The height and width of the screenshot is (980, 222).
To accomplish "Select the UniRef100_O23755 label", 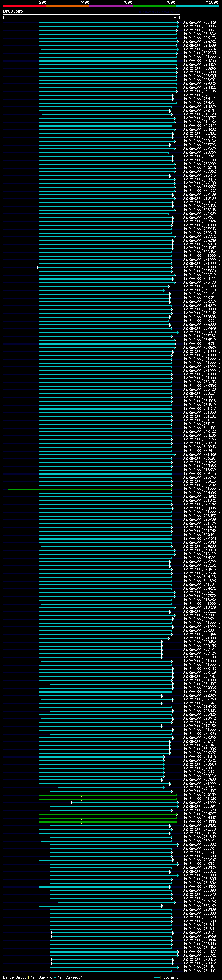I will (x=199, y=60).
